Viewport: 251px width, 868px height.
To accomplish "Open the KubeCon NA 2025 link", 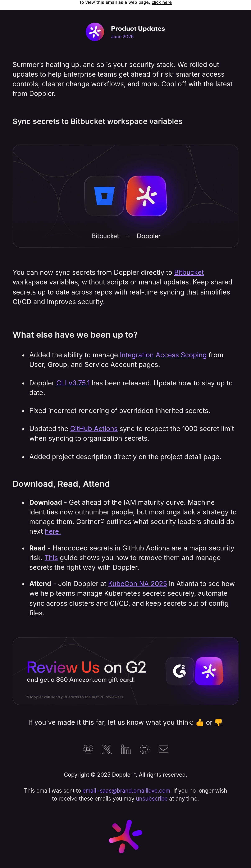I will [138, 584].
